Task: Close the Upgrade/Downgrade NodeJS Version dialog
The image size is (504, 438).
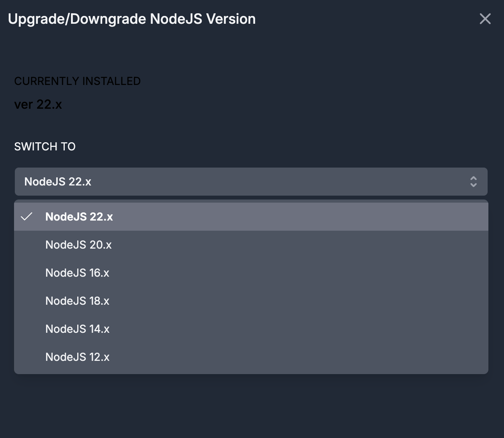Action: (485, 19)
